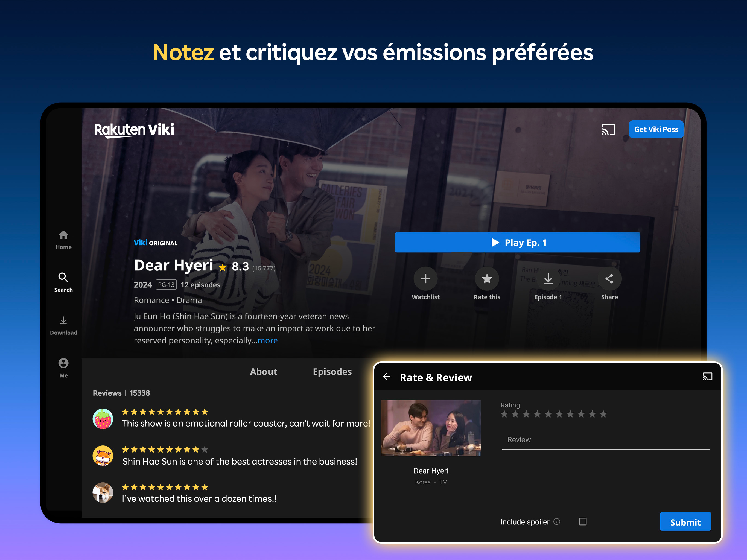
Task: Switch to the Episodes tab
Action: pyautogui.click(x=332, y=372)
